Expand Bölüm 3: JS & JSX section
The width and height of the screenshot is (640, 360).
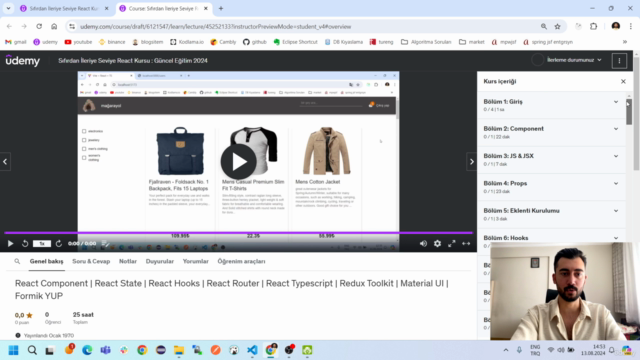(x=551, y=160)
